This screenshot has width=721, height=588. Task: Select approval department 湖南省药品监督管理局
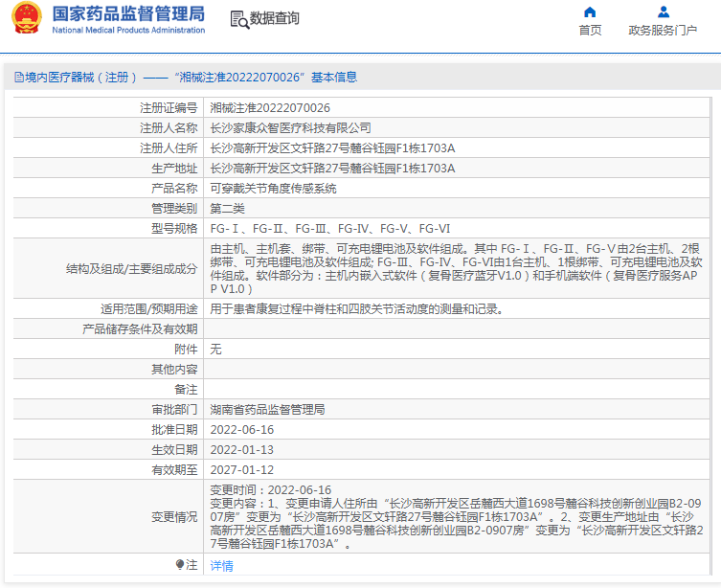coord(267,410)
